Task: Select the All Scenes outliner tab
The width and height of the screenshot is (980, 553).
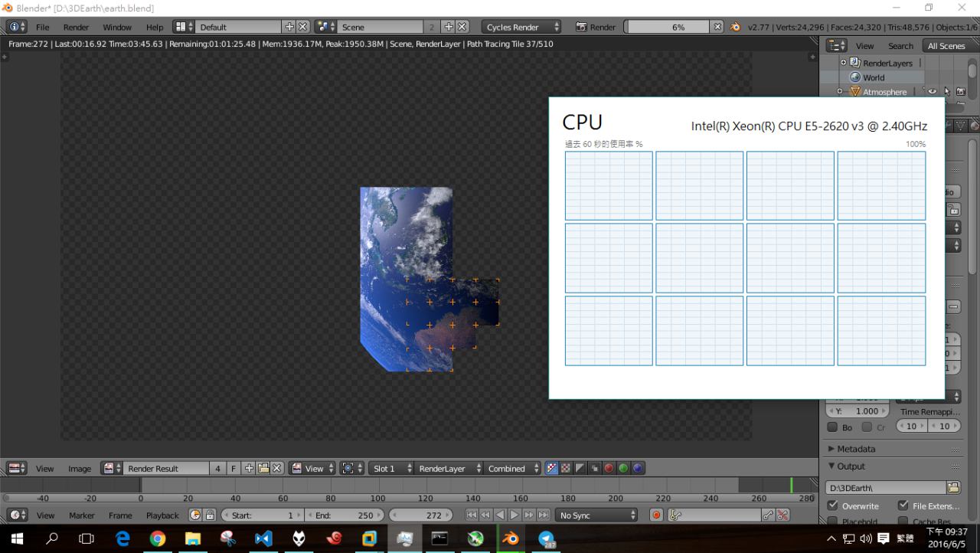Action: tap(946, 46)
